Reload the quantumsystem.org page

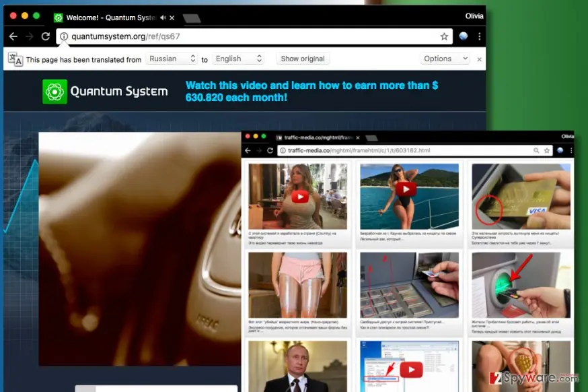pos(45,36)
